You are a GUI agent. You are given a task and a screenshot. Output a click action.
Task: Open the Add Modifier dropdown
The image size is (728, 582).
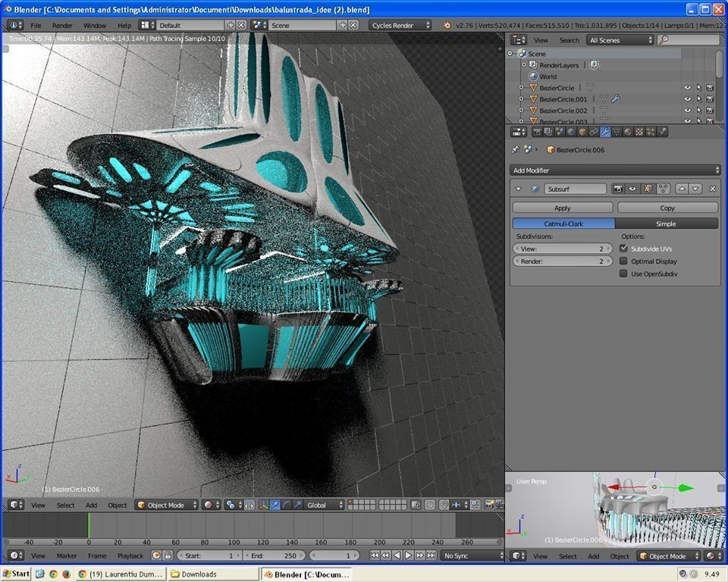[615, 171]
